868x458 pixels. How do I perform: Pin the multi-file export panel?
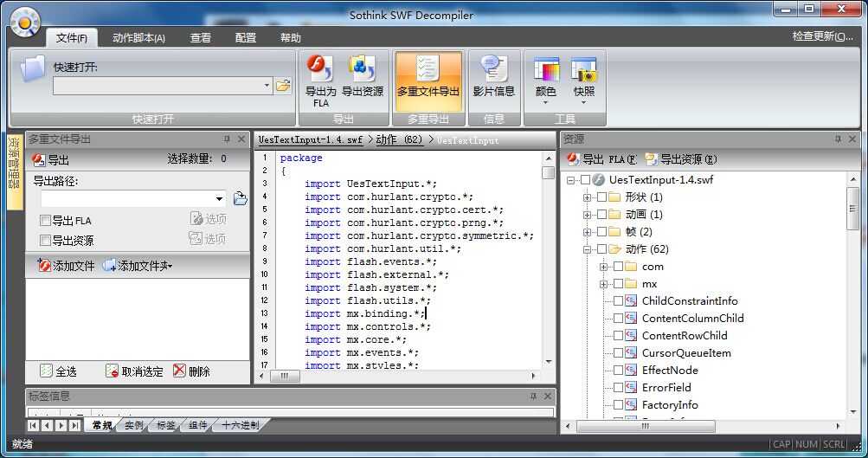click(227, 139)
